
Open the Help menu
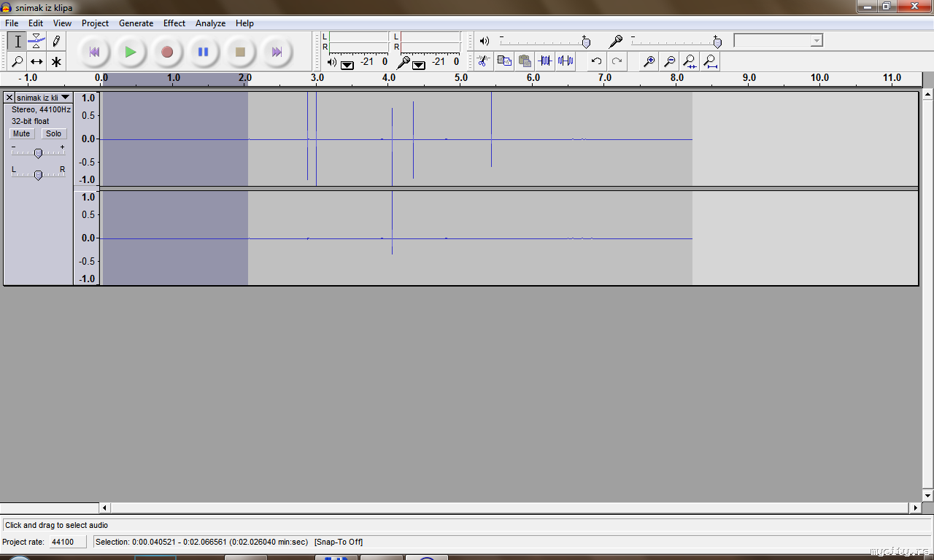[x=244, y=23]
